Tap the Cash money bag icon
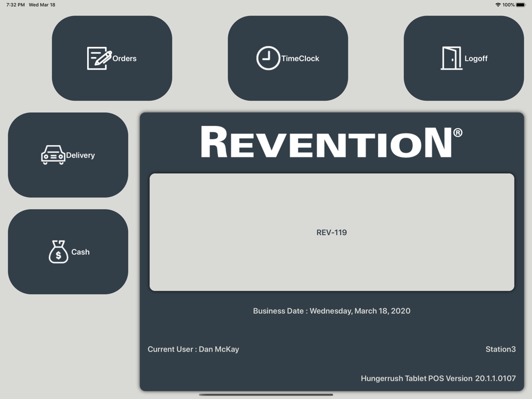 click(59, 252)
